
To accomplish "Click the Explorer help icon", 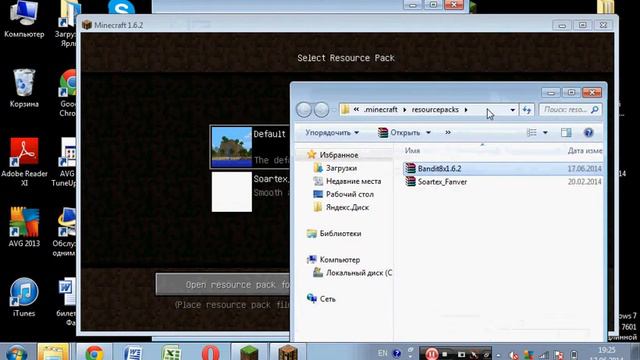I will point(588,133).
